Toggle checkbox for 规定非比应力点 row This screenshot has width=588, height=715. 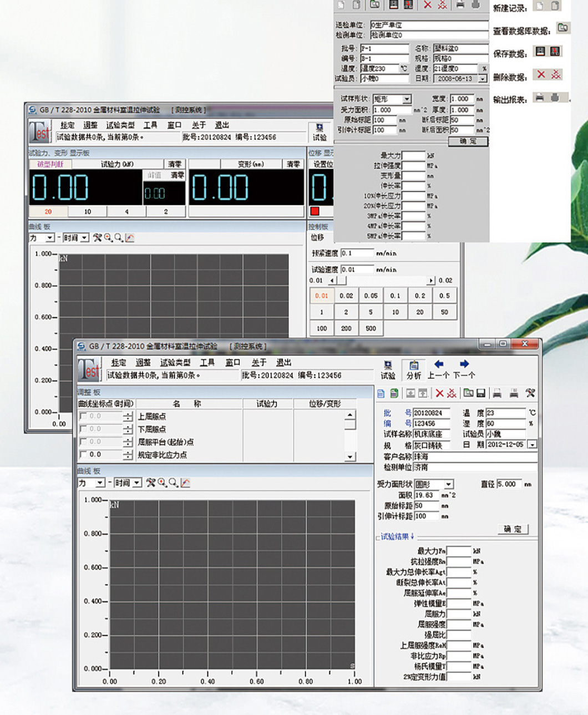83,455
